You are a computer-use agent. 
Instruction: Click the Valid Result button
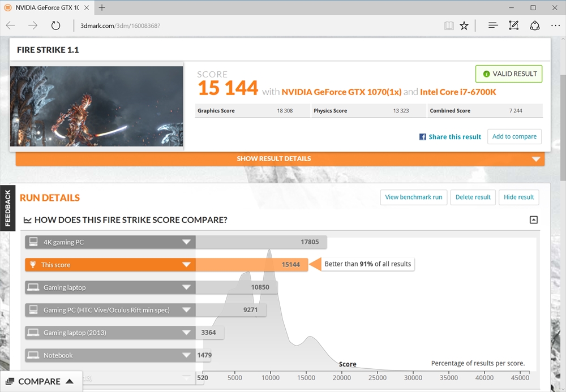click(x=509, y=74)
